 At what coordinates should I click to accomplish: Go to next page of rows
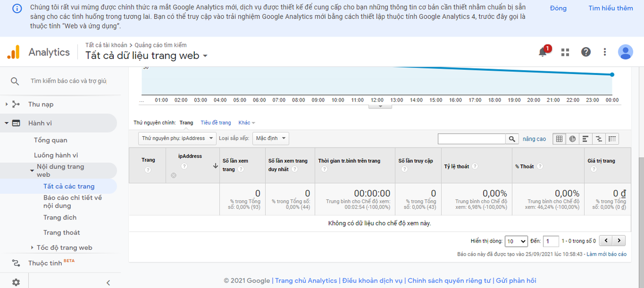click(619, 241)
